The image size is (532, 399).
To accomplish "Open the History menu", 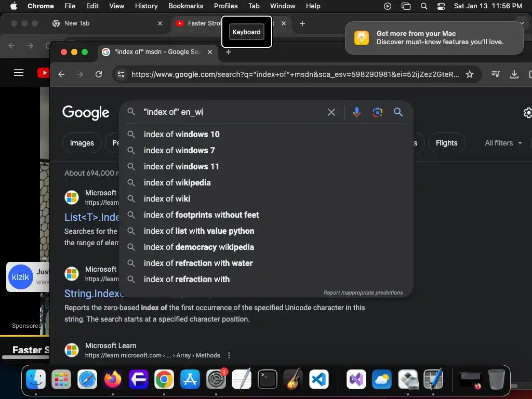I will pos(146,6).
